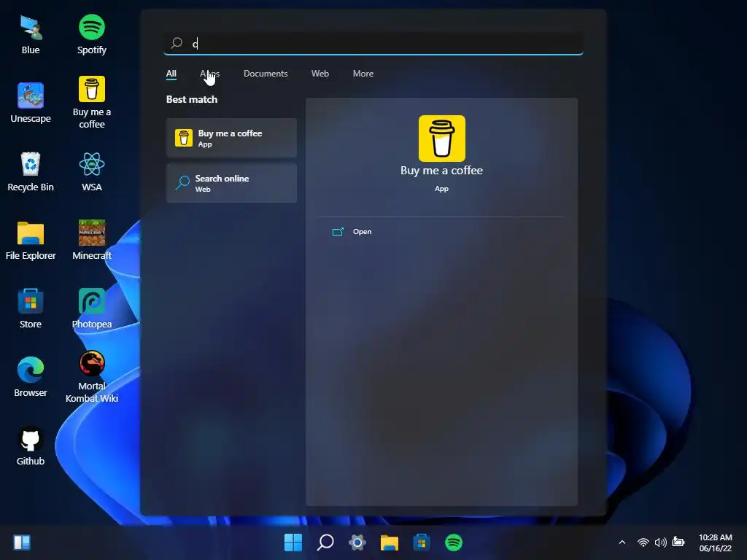The image size is (747, 560).
Task: Open the Wi-Fi network tray icon
Action: click(643, 542)
